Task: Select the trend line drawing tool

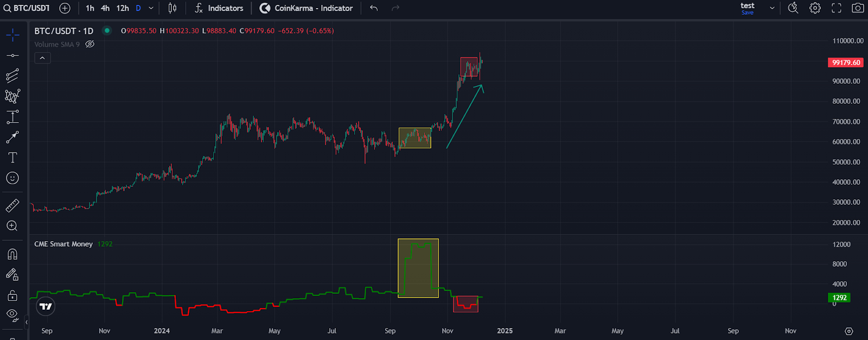Action: click(x=12, y=55)
